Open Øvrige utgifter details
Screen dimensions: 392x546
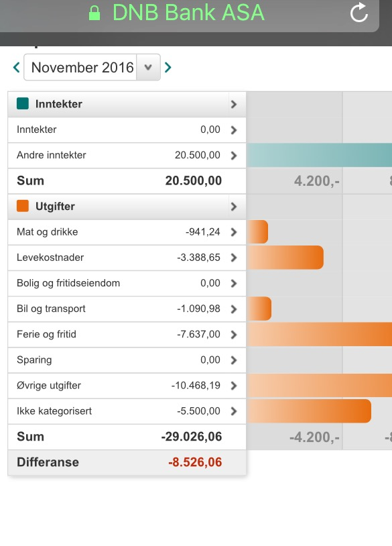[x=127, y=386]
